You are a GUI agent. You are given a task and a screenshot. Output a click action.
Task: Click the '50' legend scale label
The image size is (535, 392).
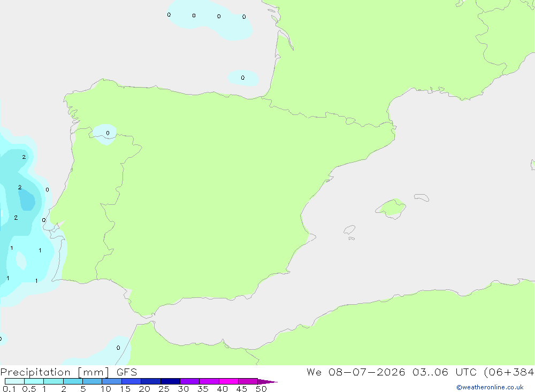pos(261,389)
